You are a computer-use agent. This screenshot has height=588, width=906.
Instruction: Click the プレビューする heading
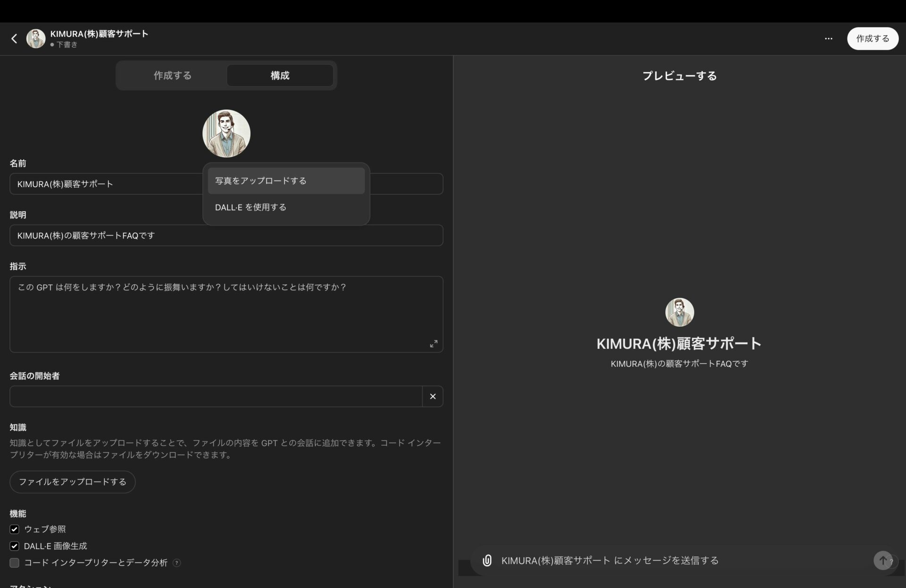click(x=679, y=75)
